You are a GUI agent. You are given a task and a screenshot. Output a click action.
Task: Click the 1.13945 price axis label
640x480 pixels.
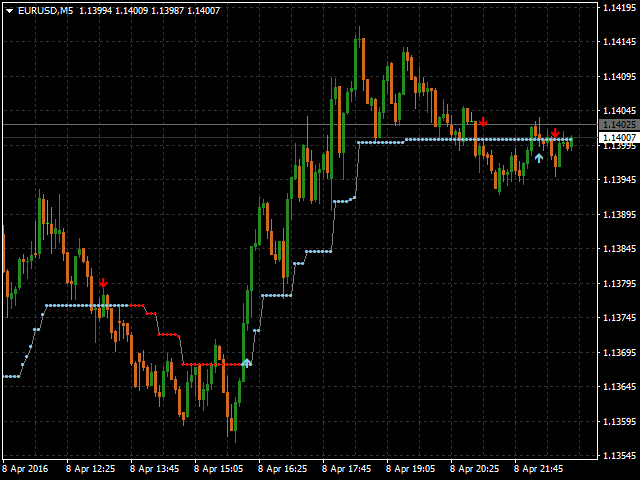coord(619,180)
